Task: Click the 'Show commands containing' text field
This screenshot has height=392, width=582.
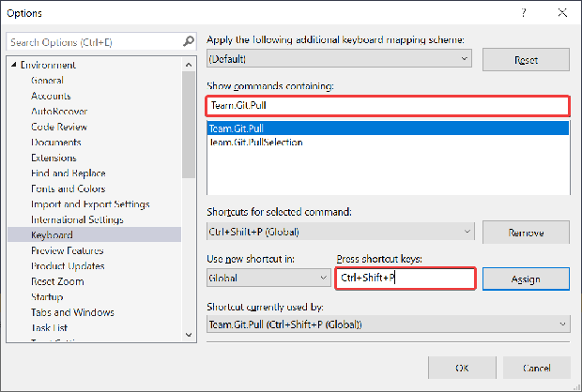Action: point(387,105)
